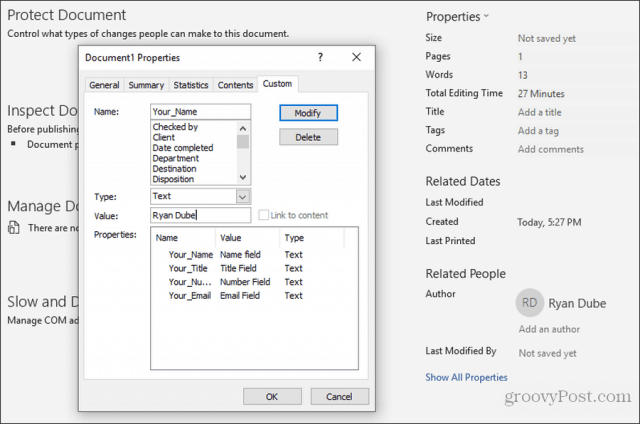This screenshot has width=640, height=424.
Task: Switch to the General tab
Action: pyautogui.click(x=104, y=85)
